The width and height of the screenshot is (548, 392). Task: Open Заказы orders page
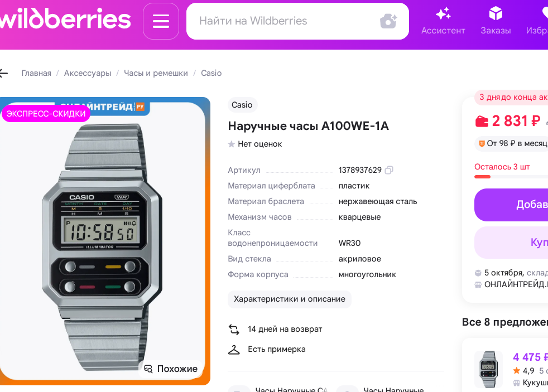496,21
